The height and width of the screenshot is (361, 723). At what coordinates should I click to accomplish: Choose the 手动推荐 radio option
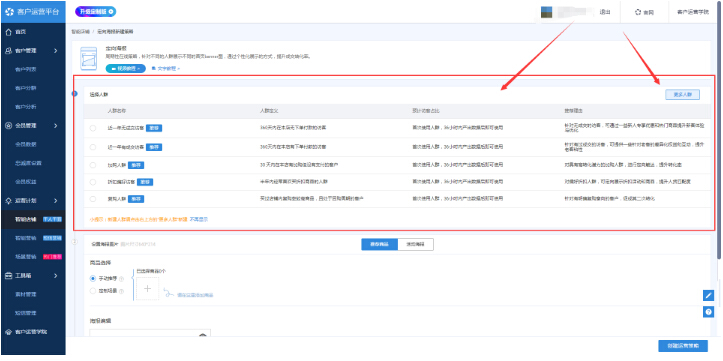pyautogui.click(x=93, y=278)
